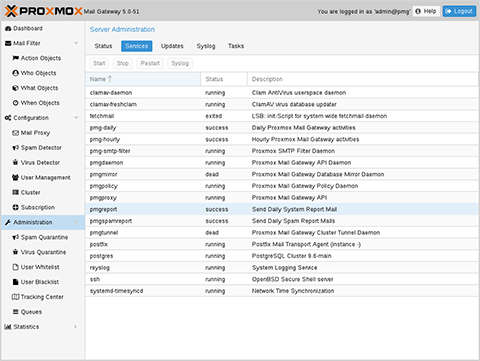
Task: Select the clamav-daemon service row
Action: 282,93
